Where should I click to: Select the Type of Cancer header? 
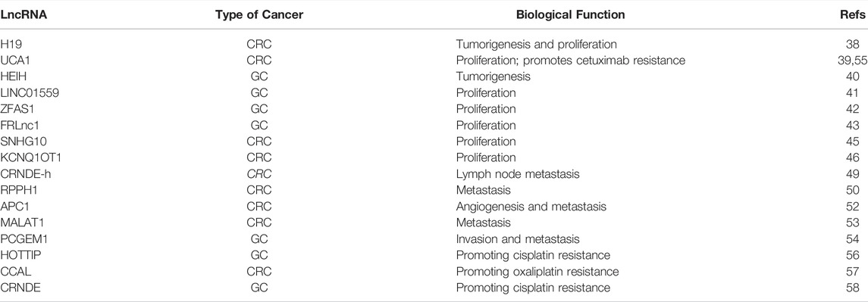[x=259, y=15]
